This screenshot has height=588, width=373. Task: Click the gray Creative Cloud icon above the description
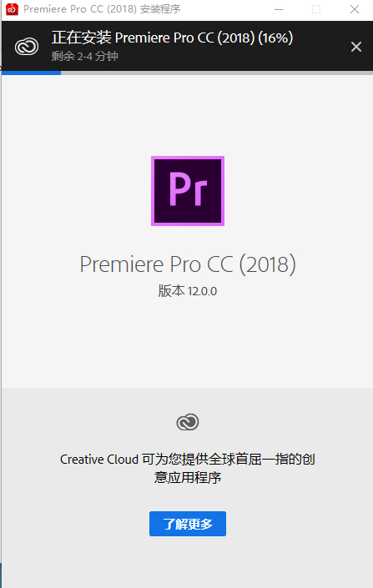point(188,422)
